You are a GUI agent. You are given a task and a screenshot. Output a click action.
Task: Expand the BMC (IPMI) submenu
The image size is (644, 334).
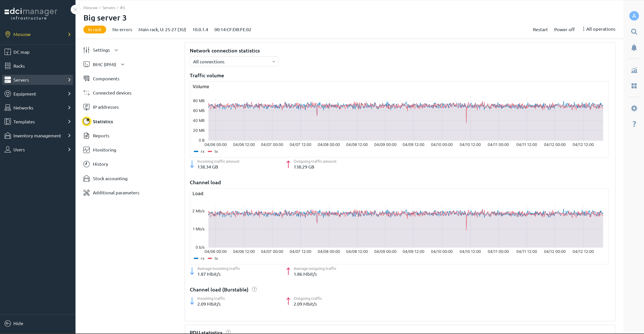[123, 64]
